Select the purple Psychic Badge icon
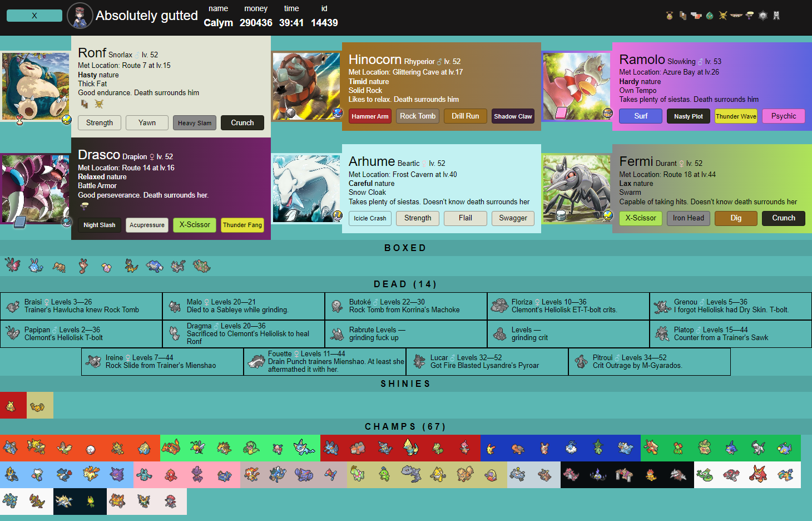The width and height of the screenshot is (812, 521). click(x=750, y=16)
